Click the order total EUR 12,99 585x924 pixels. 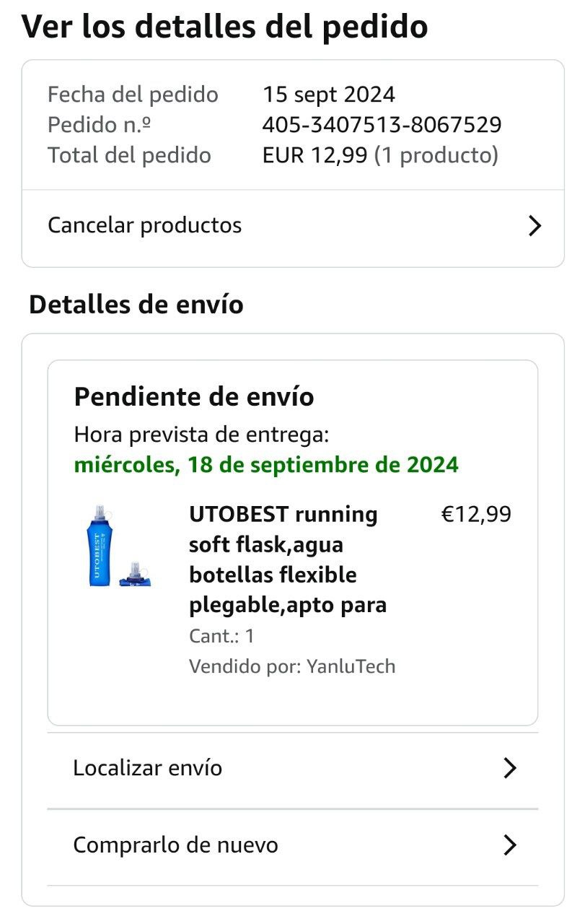[x=315, y=155]
